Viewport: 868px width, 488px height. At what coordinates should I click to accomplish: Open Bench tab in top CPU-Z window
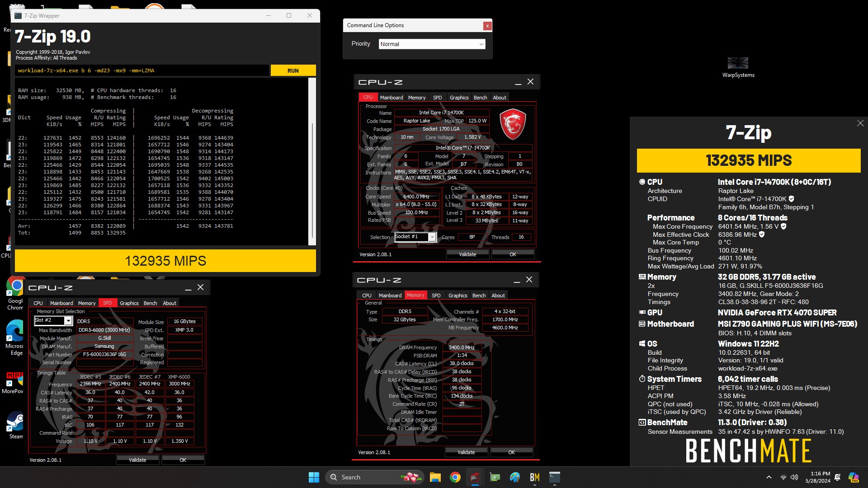tap(480, 98)
